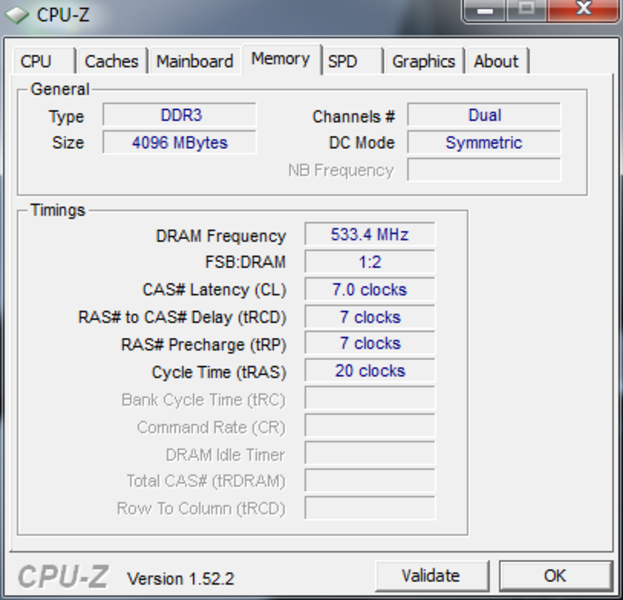
Task: Click the empty Total CAS# (tRDRAM) field
Action: coord(370,480)
